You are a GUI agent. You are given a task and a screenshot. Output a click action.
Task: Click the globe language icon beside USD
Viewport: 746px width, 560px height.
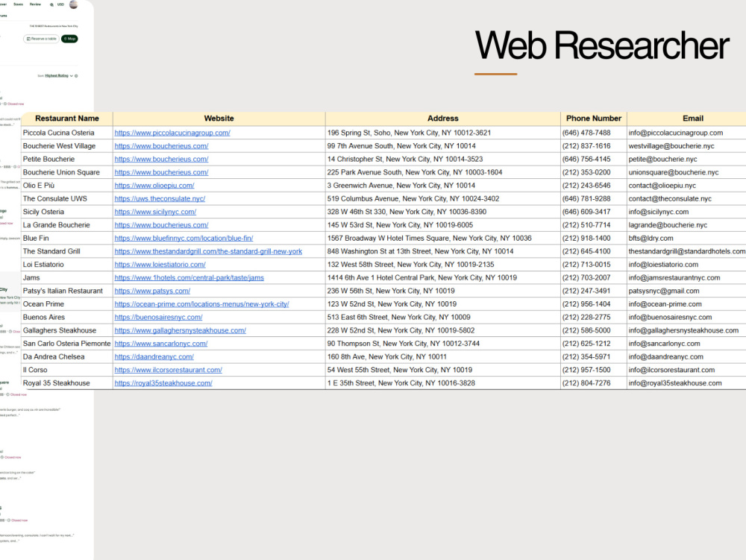click(x=51, y=4)
